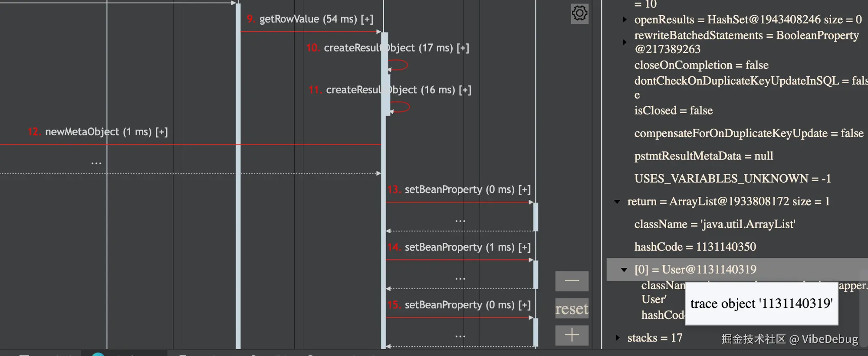
Task: Click the ellipsis under newMetaObject call
Action: tap(96, 163)
